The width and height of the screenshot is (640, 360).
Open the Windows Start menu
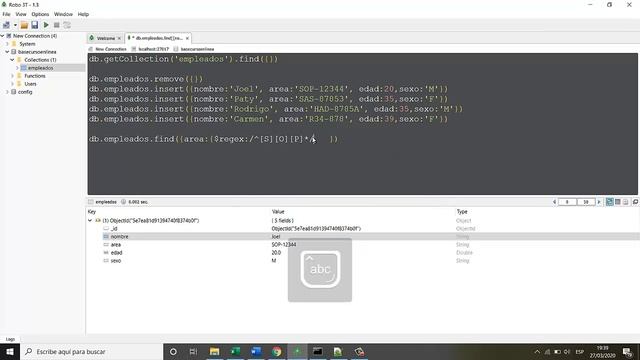[10, 351]
